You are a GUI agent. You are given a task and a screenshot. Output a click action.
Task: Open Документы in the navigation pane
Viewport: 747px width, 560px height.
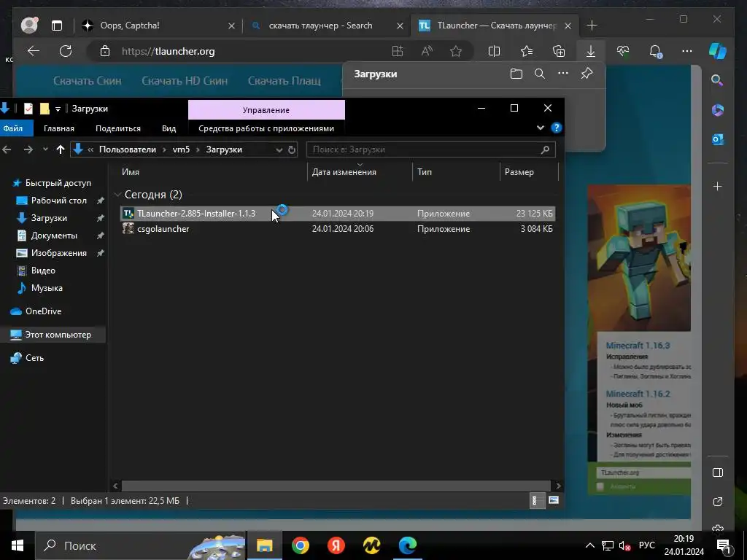coord(54,236)
